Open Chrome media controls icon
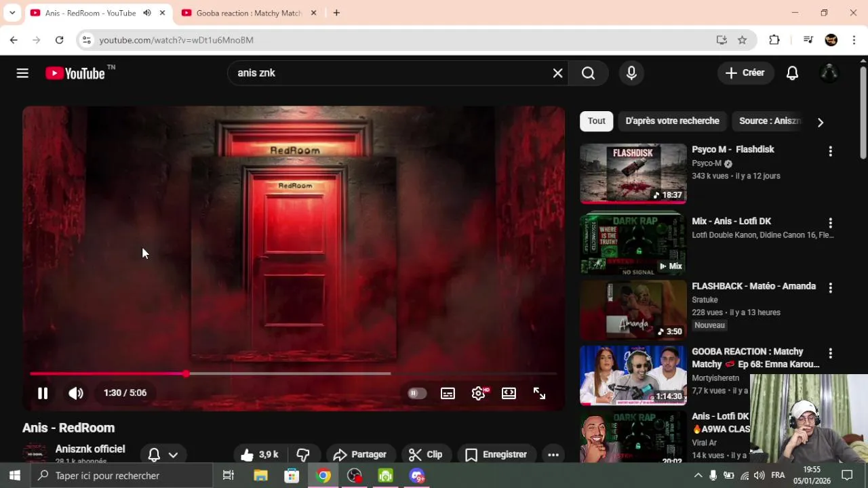This screenshot has width=868, height=488. pyautogui.click(x=808, y=40)
